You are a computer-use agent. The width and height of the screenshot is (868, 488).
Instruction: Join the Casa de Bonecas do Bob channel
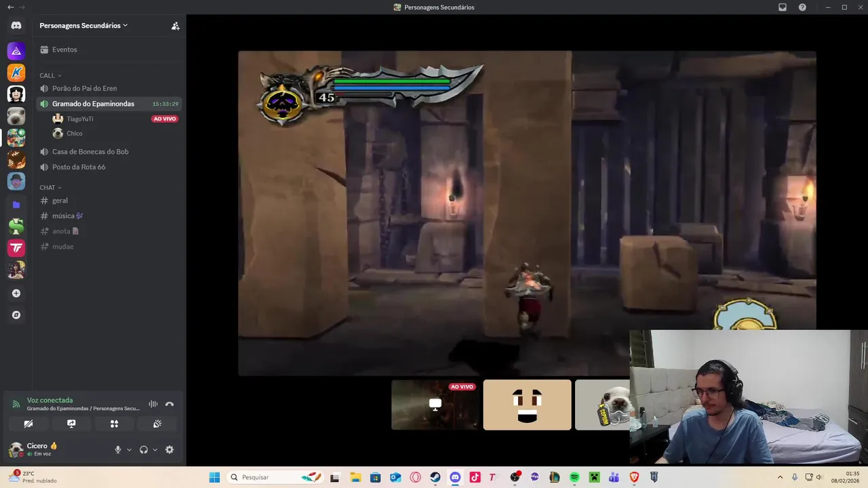(x=109, y=152)
